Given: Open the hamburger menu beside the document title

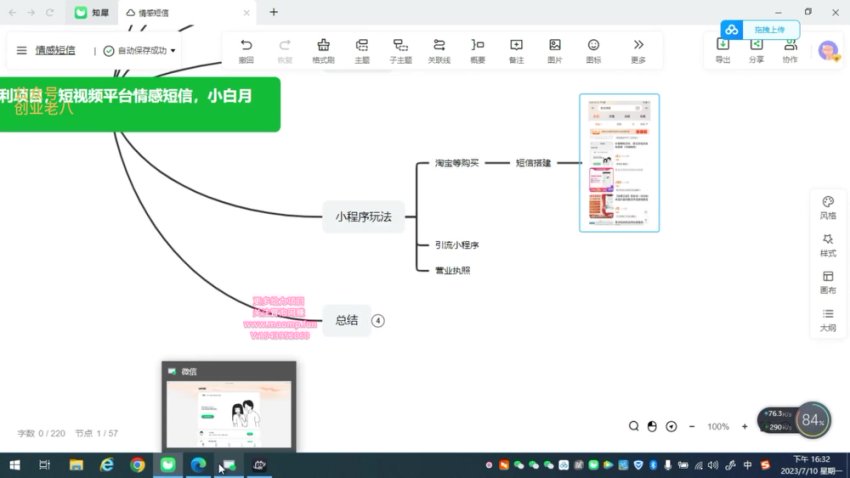Looking at the screenshot, I should (22, 50).
